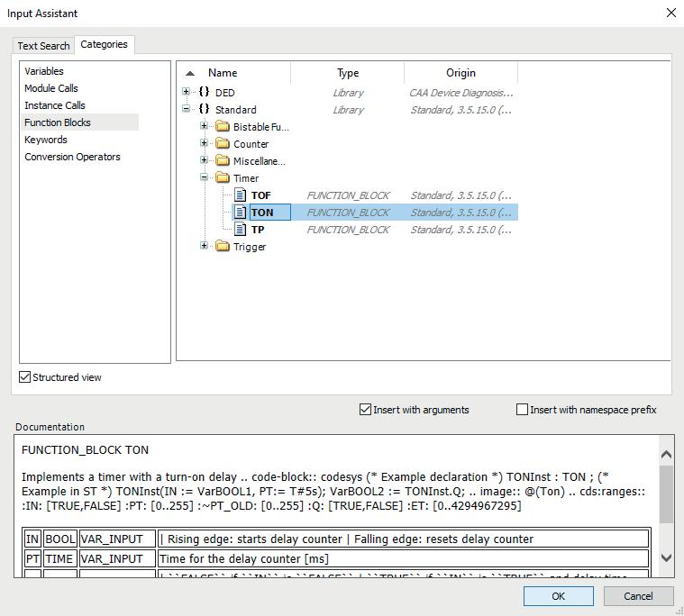Click the Counter folder icon

(223, 143)
